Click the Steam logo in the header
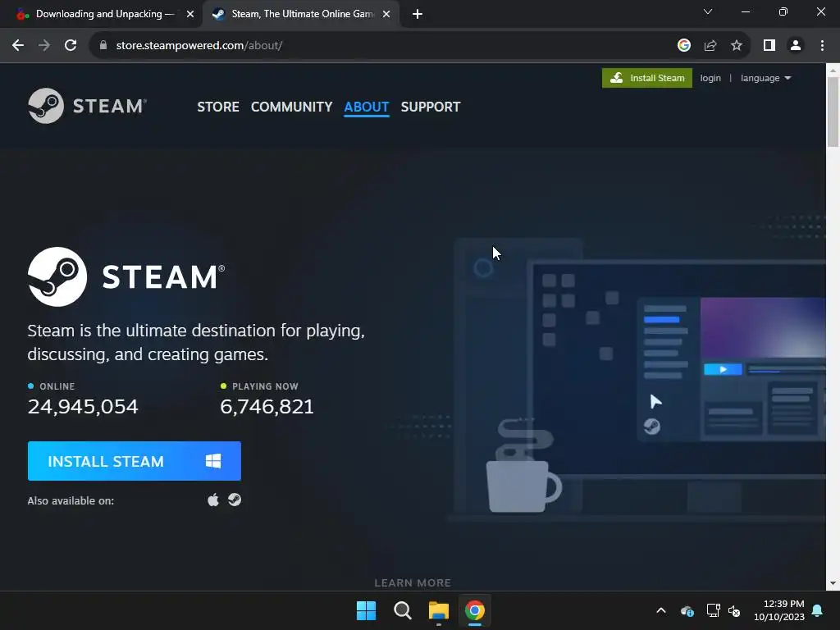The width and height of the screenshot is (840, 630). point(87,106)
